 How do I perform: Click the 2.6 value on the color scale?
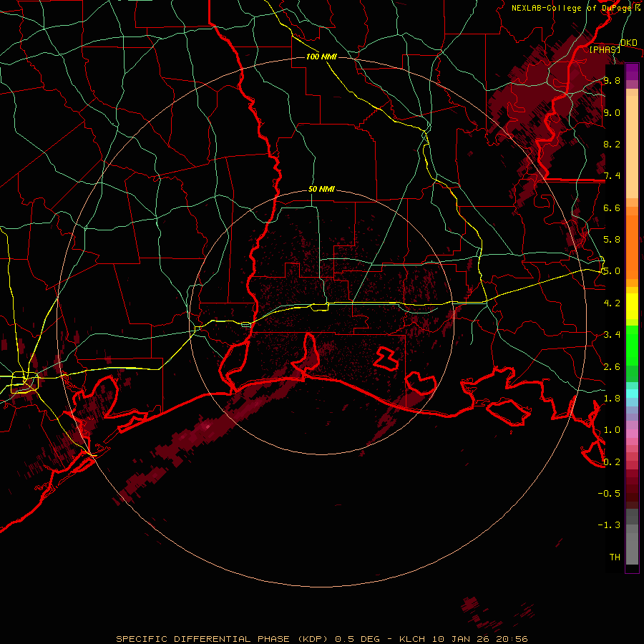pos(612,367)
